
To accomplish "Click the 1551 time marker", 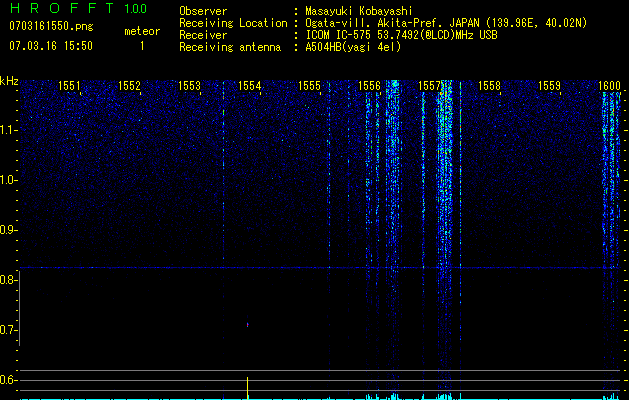I will point(69,85).
